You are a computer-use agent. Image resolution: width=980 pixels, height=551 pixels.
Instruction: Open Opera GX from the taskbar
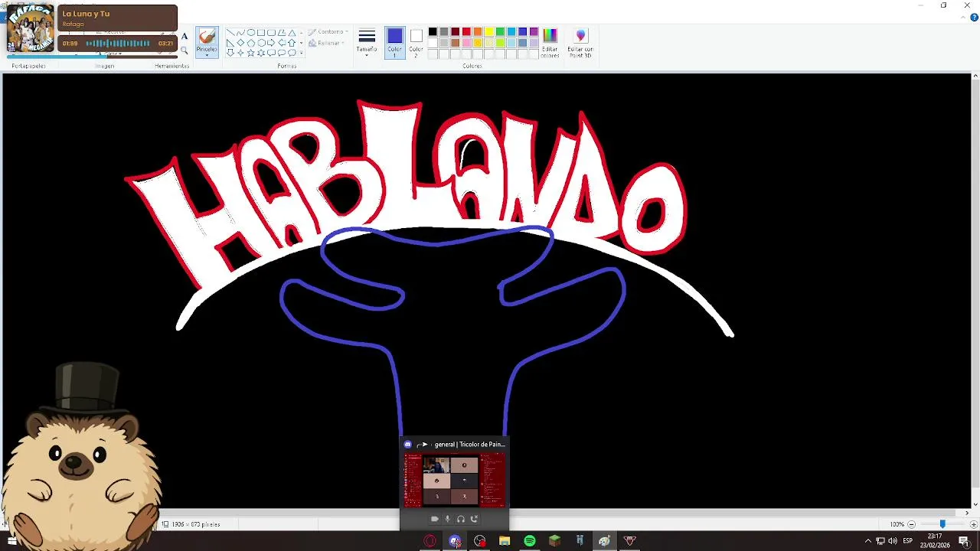pyautogui.click(x=430, y=541)
